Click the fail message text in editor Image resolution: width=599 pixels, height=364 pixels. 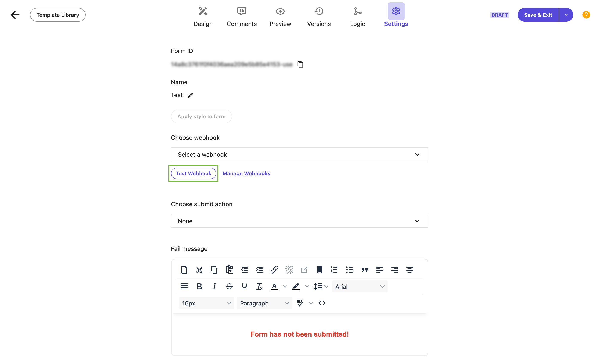299,334
